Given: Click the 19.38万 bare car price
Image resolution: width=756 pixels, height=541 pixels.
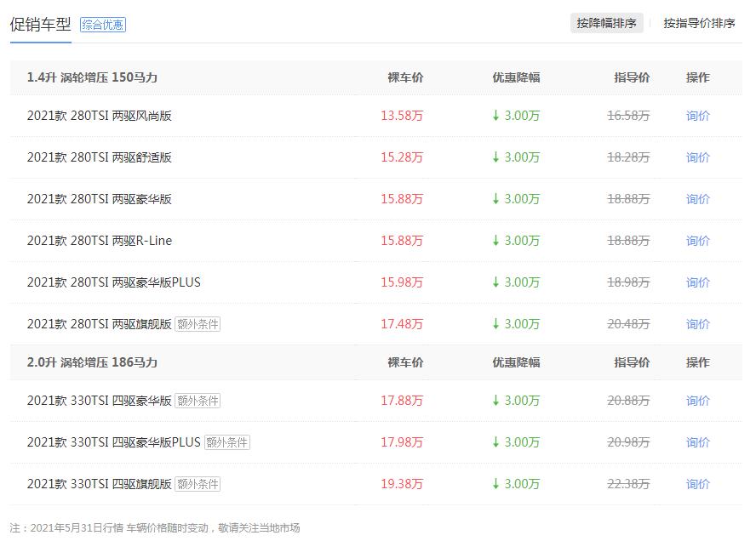Looking at the screenshot, I should [x=402, y=484].
